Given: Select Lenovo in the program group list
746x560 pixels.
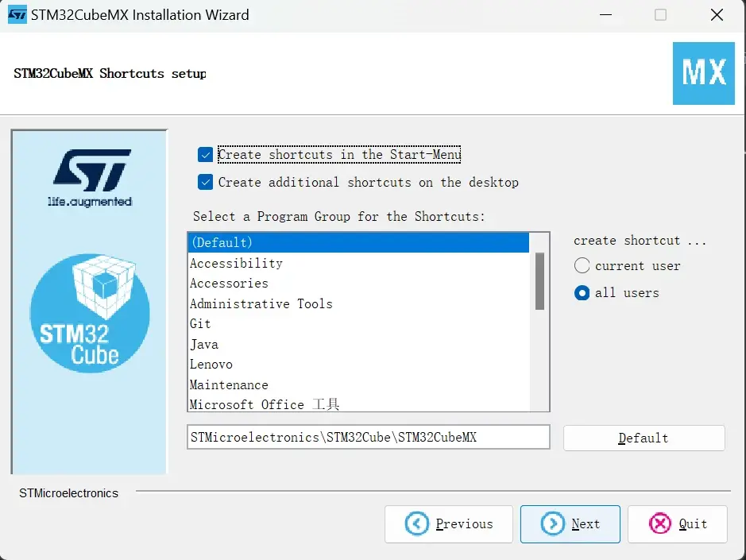Looking at the screenshot, I should click(359, 365).
